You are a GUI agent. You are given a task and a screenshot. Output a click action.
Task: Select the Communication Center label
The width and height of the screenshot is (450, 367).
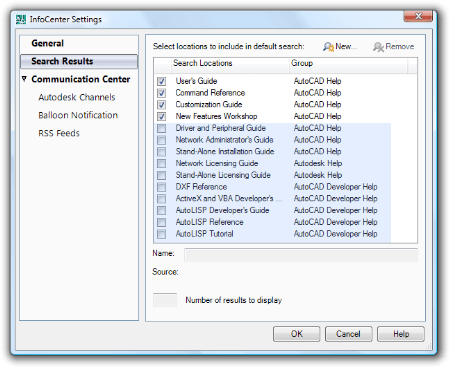coord(81,79)
